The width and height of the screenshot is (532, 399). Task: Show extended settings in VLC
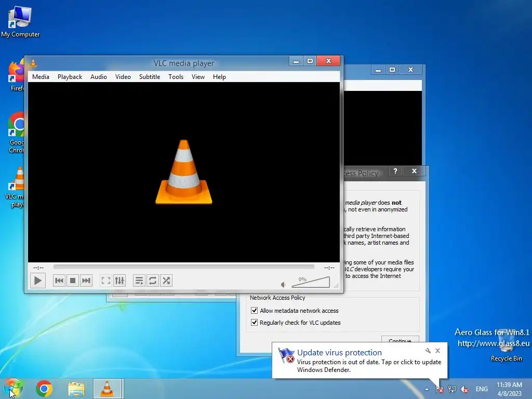pyautogui.click(x=119, y=281)
